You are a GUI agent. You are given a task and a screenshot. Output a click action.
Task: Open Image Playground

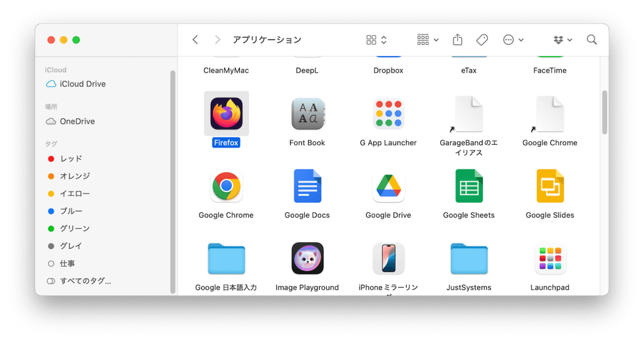307,258
